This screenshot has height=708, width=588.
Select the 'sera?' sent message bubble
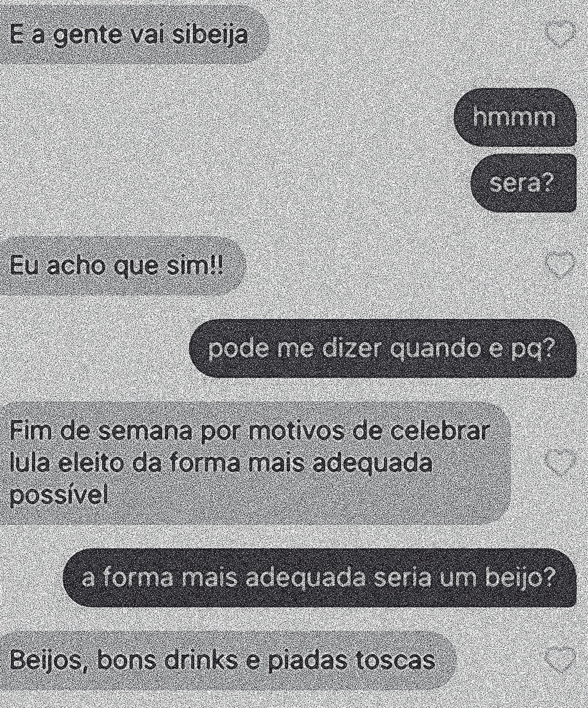523,182
